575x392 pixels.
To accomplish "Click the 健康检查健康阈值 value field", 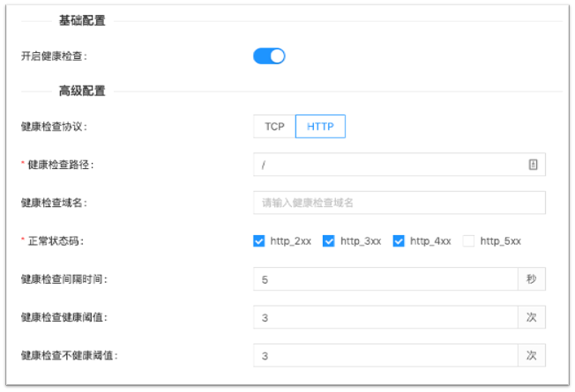I will click(x=385, y=317).
